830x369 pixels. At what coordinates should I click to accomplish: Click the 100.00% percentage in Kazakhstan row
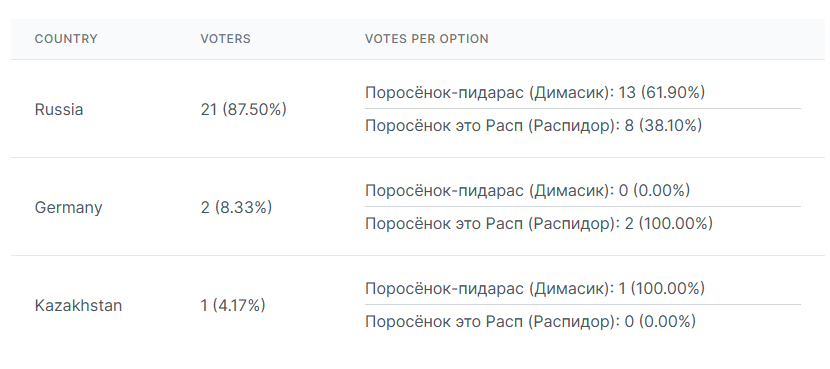(x=668, y=289)
